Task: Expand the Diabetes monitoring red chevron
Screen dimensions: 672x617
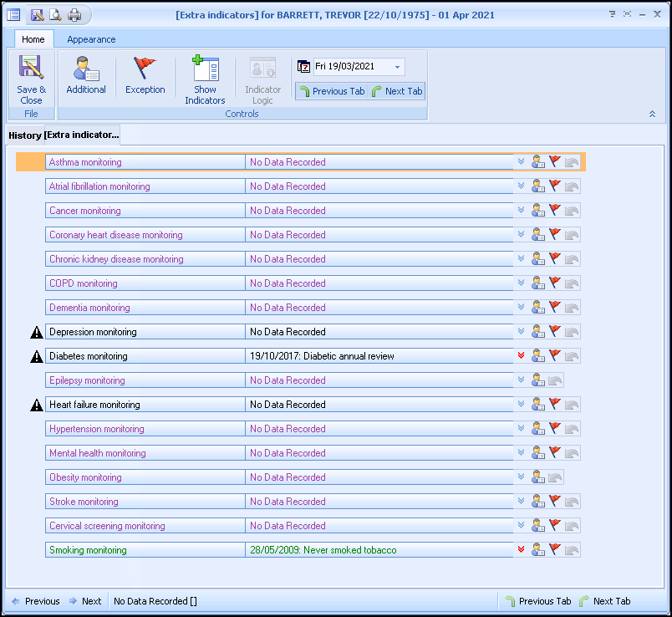Action: [522, 356]
